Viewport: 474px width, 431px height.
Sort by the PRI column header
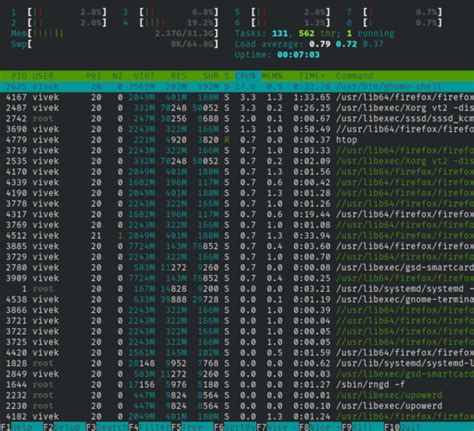point(94,76)
